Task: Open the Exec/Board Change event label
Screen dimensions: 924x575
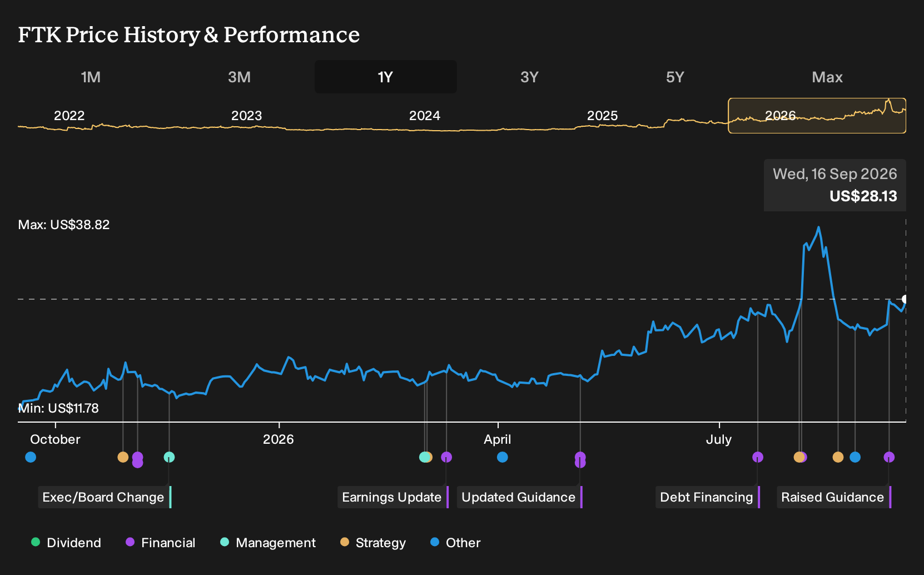Action: coord(105,497)
